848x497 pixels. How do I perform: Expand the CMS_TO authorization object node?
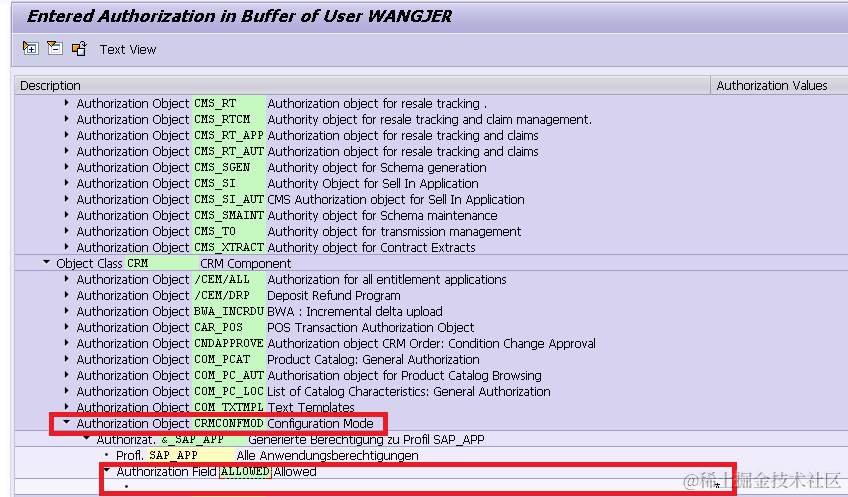[x=67, y=231]
